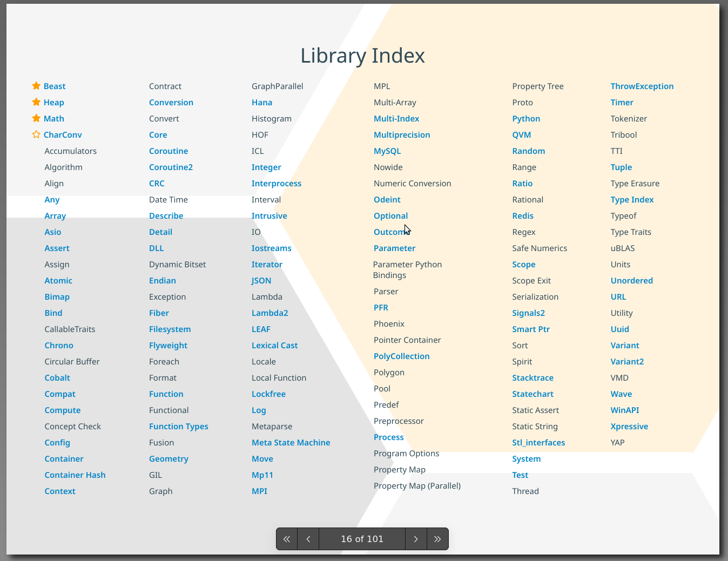Open the Smart Ptr library
Screen dimensions: 728x561
click(x=531, y=329)
